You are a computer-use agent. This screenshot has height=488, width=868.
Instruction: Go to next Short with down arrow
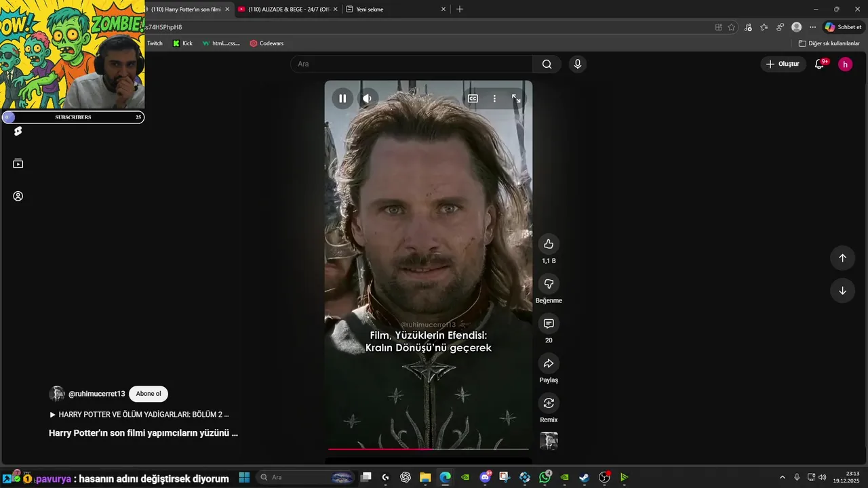tap(842, 291)
